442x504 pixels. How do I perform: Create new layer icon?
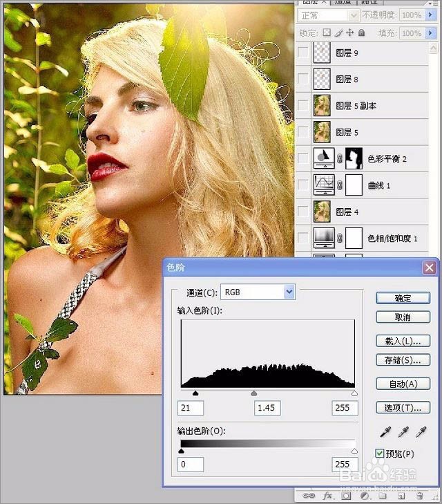click(x=401, y=496)
